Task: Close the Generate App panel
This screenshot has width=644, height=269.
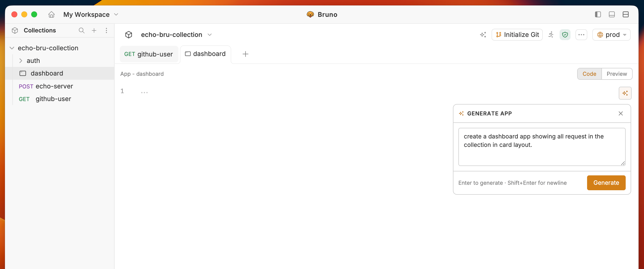Action: click(620, 114)
